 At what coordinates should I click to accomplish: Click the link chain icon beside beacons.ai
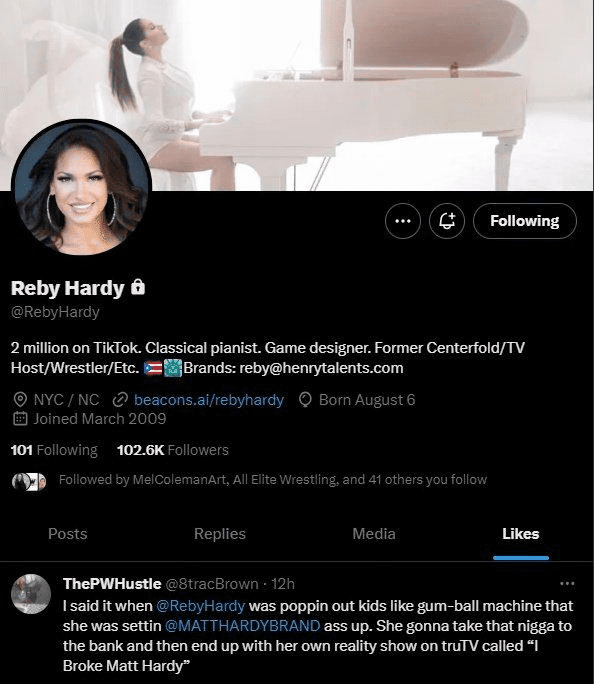click(120, 400)
